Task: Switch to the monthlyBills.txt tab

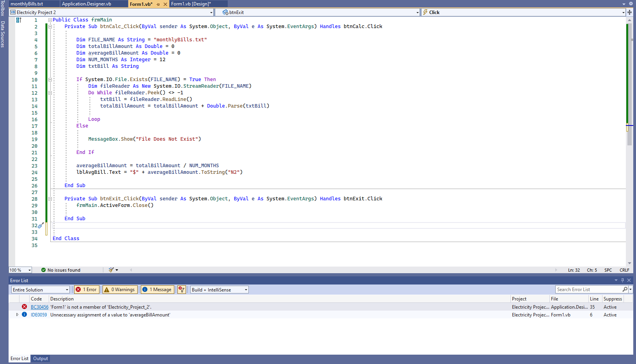Action: pos(27,4)
